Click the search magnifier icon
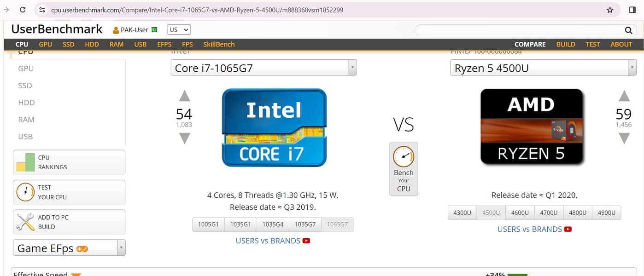 click(x=628, y=30)
